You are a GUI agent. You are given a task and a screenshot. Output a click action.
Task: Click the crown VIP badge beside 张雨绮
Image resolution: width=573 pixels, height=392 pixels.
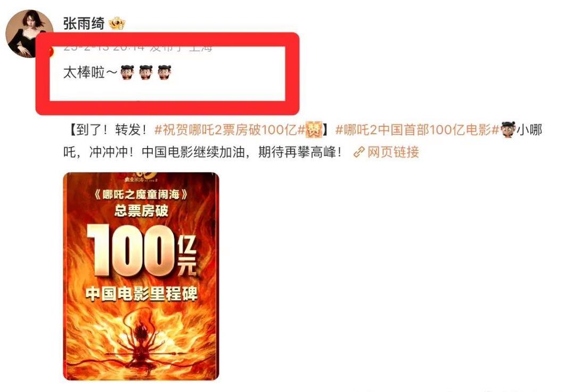coord(117,24)
